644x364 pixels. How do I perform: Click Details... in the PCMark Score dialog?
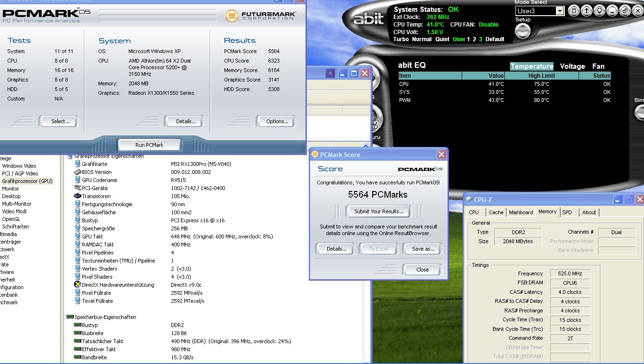[336, 249]
